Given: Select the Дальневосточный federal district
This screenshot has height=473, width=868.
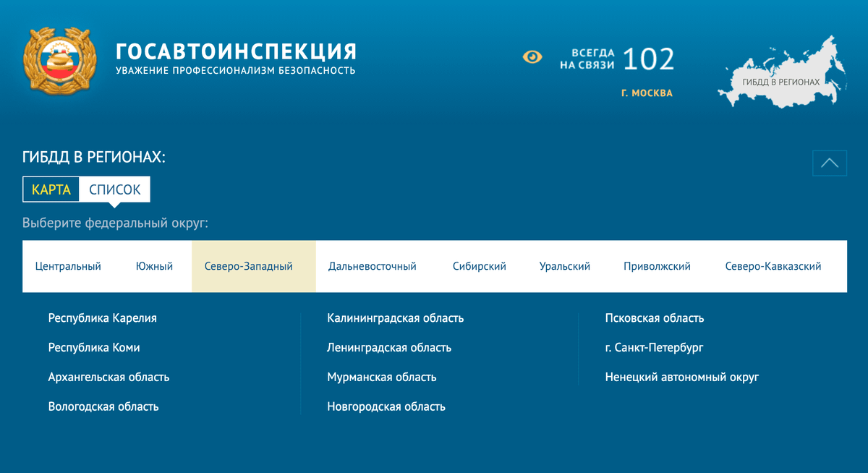Looking at the screenshot, I should click(x=372, y=266).
